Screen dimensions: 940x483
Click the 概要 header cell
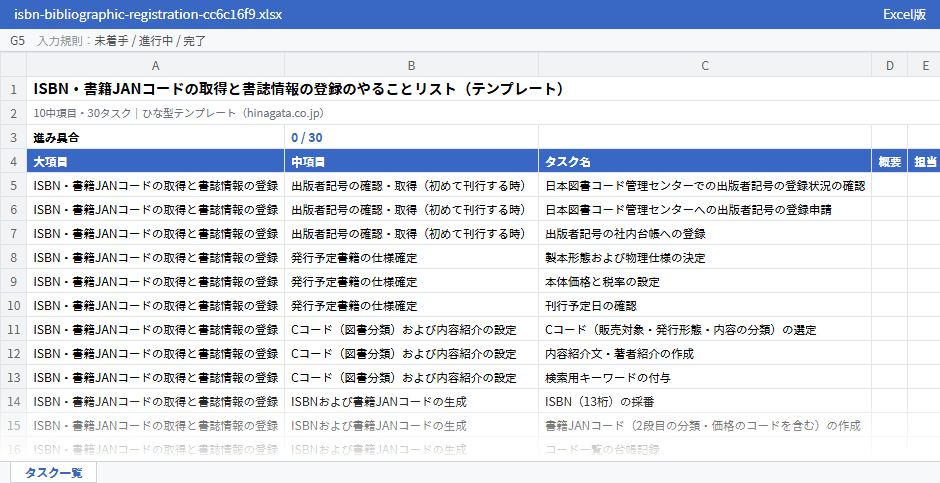click(x=889, y=161)
